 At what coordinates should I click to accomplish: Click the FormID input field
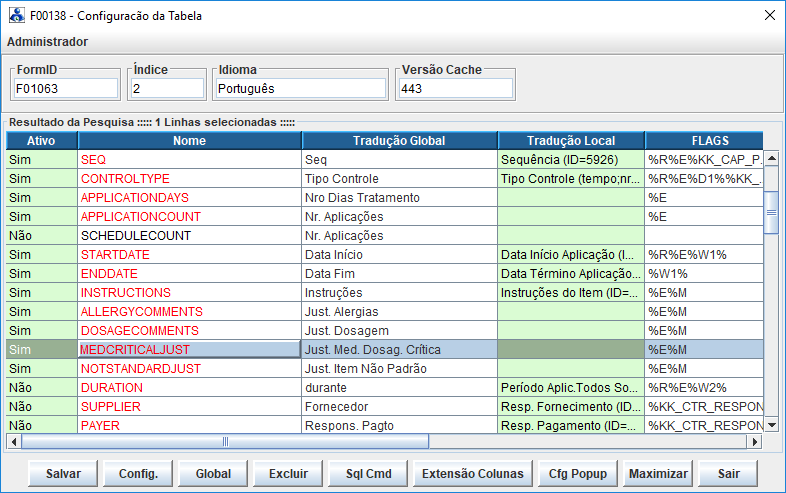pos(65,89)
